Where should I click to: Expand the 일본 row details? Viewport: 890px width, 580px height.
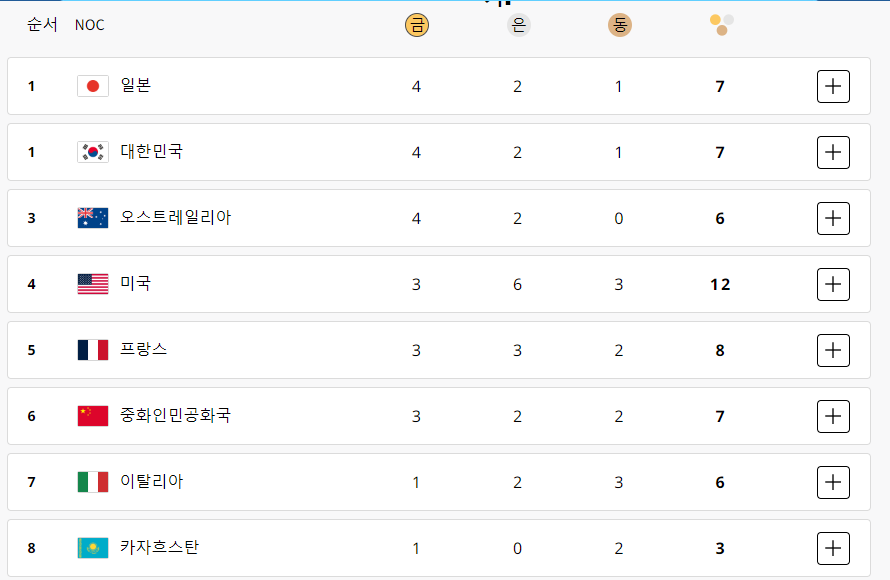click(833, 86)
